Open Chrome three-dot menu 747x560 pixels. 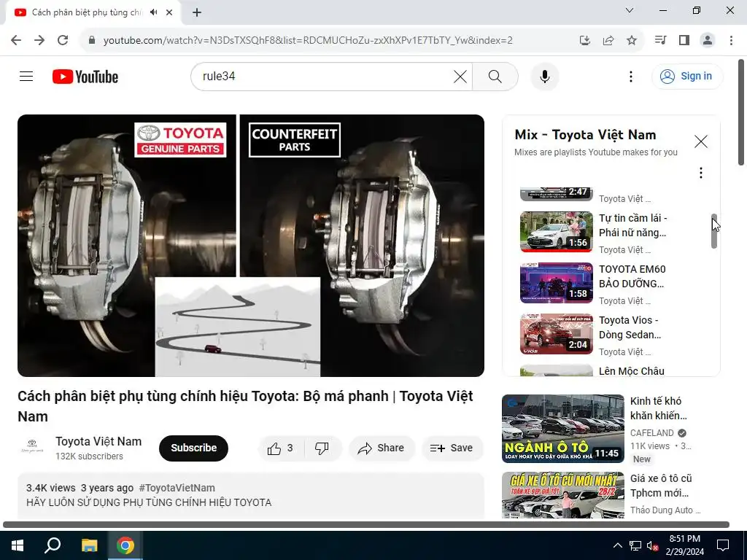coord(731,40)
